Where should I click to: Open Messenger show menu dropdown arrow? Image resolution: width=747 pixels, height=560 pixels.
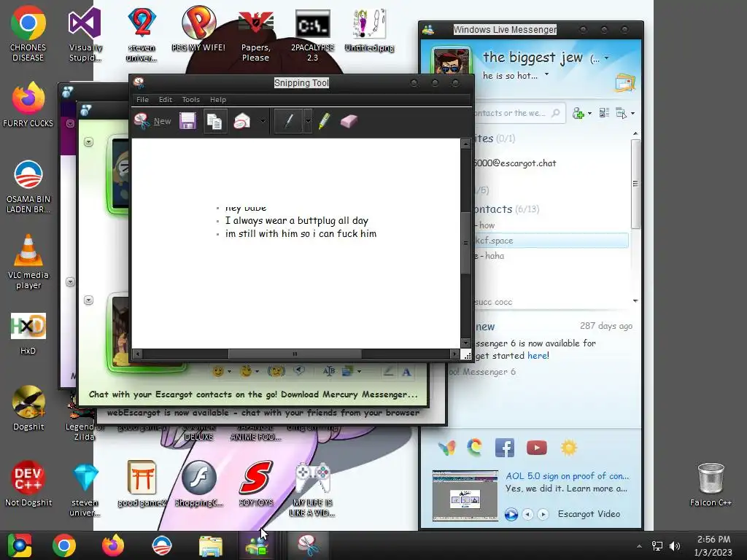pyautogui.click(x=632, y=113)
